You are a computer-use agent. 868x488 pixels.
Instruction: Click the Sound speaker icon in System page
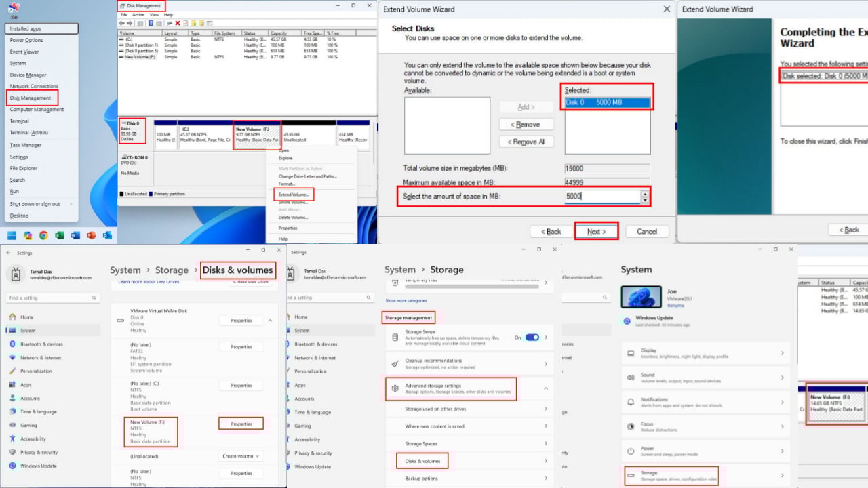631,377
